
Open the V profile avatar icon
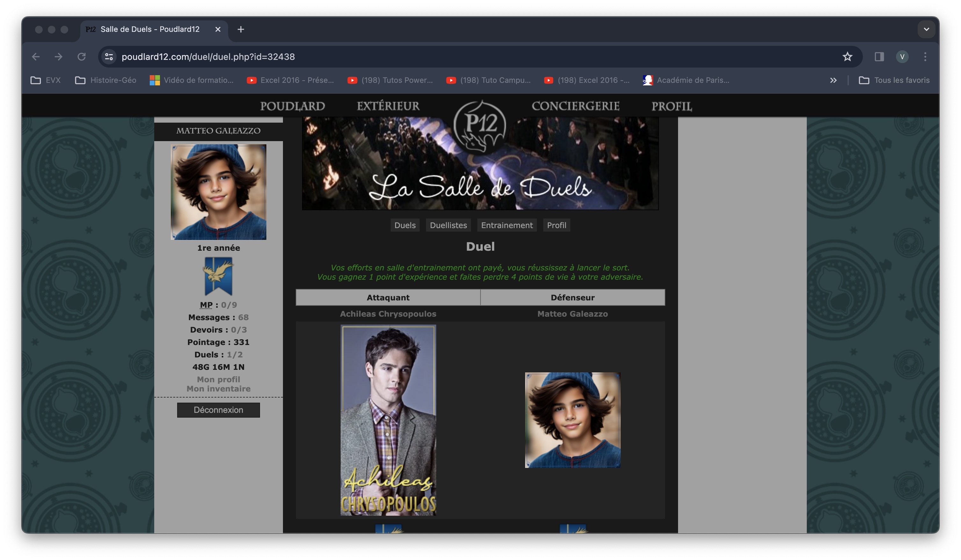(902, 57)
